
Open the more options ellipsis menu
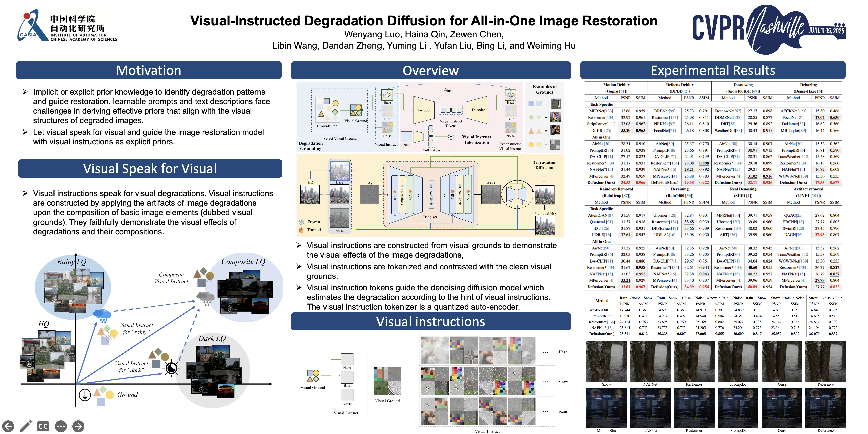[x=61, y=426]
